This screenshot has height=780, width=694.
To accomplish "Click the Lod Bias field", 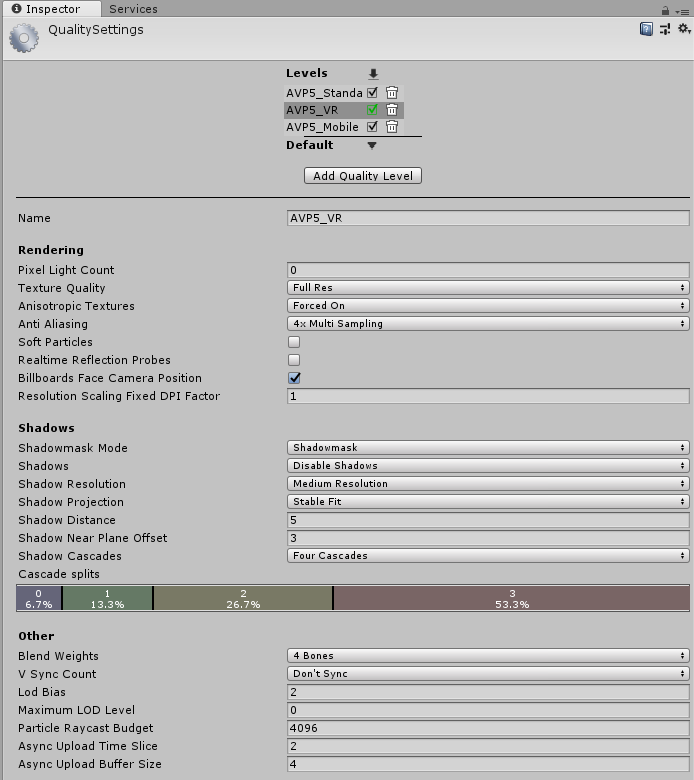I will click(x=488, y=692).
